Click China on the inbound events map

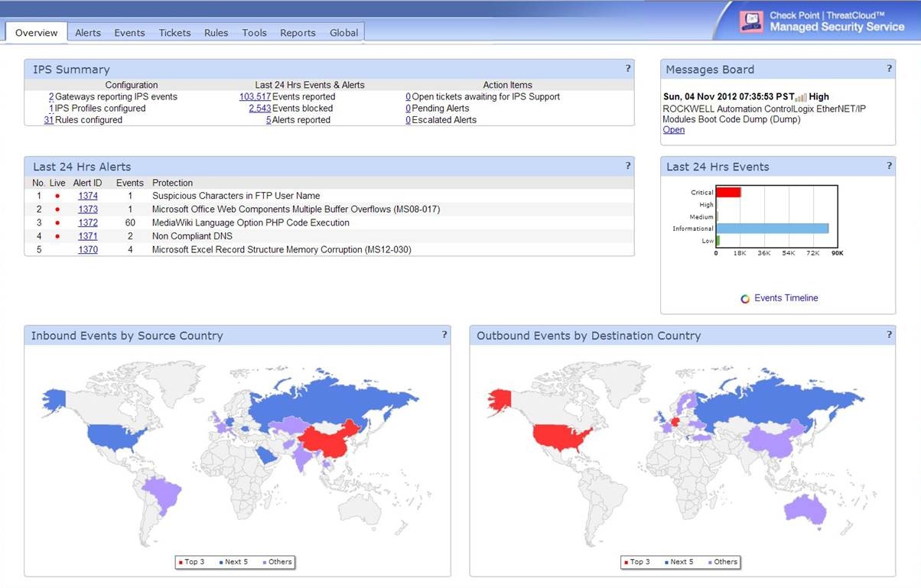tap(329, 440)
